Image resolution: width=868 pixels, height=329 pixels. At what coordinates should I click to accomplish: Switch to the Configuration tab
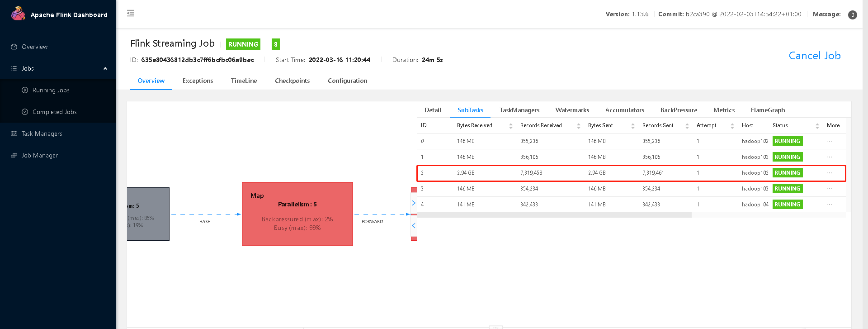pyautogui.click(x=348, y=81)
